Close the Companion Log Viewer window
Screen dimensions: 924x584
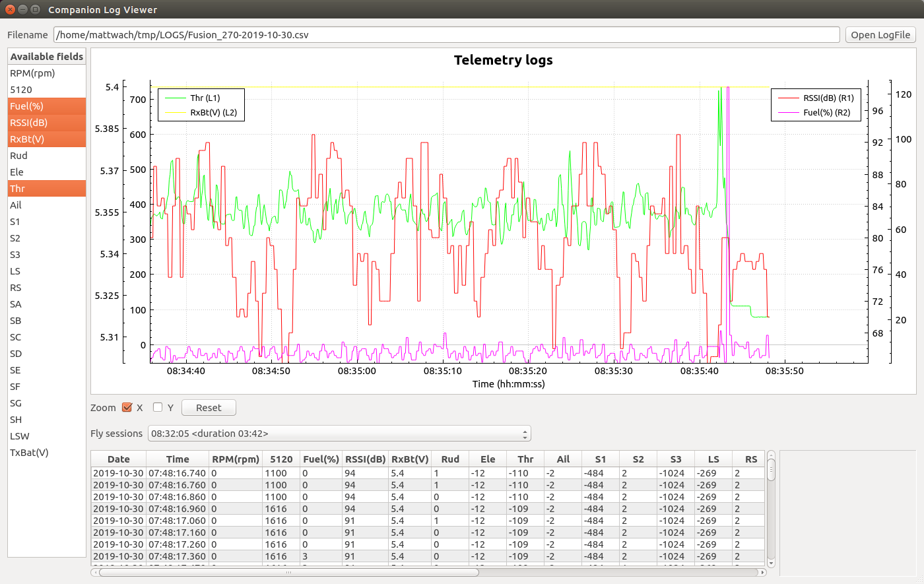tap(10, 9)
